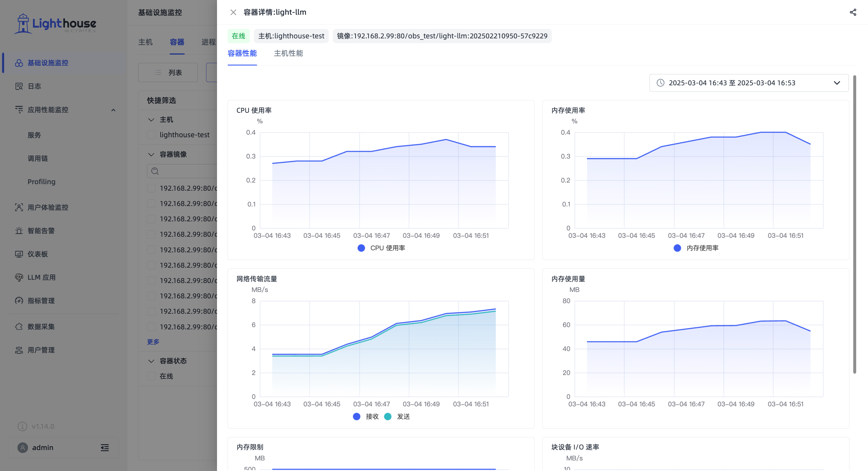
Task: Switch to the 进程 tab
Action: 208,42
